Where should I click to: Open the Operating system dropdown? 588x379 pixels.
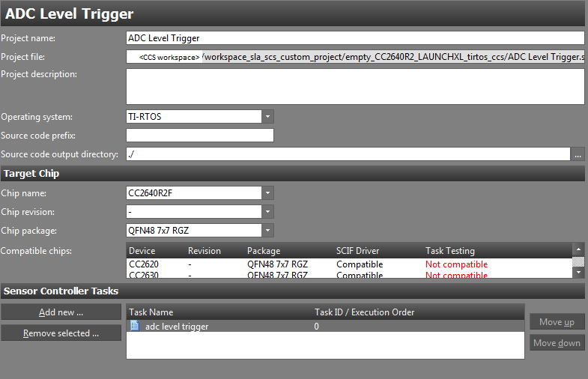pos(268,117)
